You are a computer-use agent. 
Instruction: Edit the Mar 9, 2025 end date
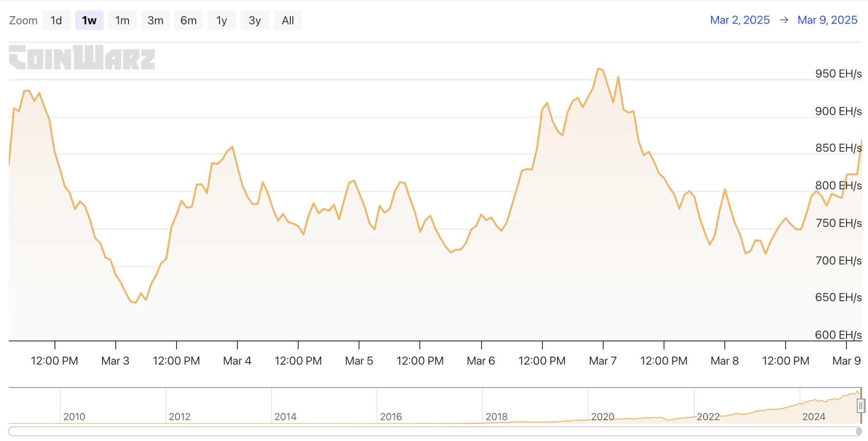click(x=827, y=20)
